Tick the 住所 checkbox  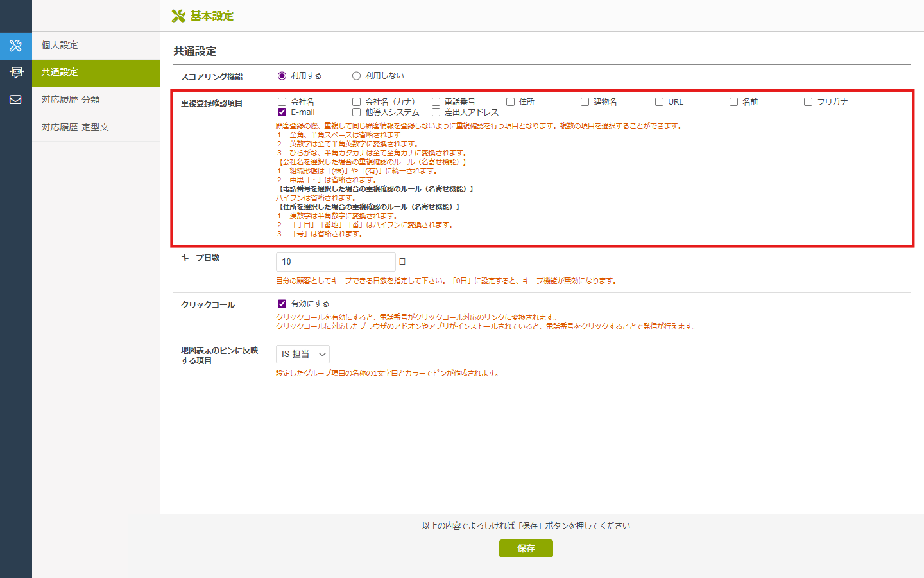coord(510,102)
